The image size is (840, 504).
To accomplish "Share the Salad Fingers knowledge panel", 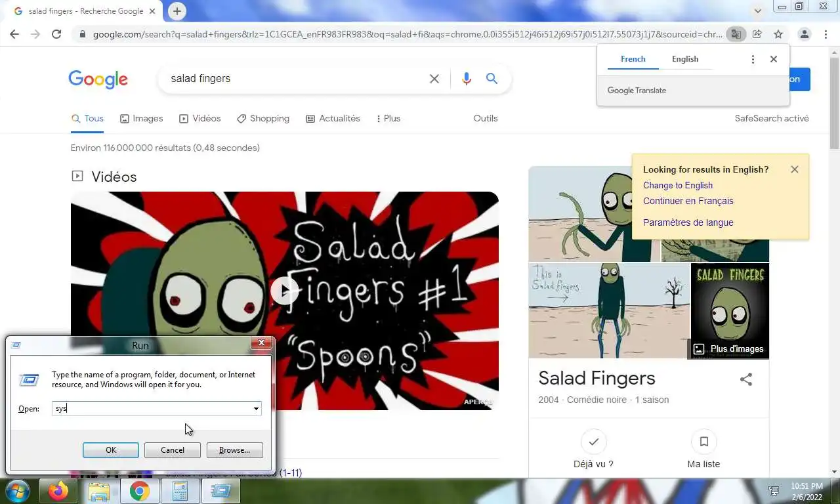I will click(746, 379).
